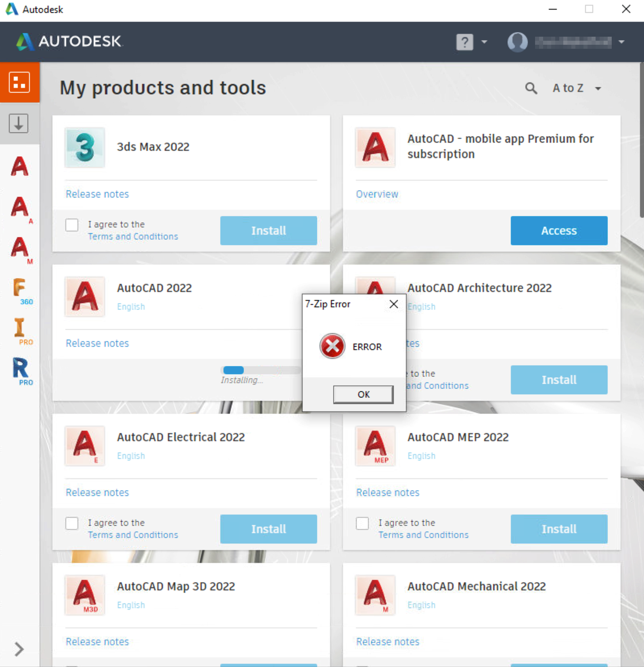
Task: Open AutoCAD MEP 2022 Release notes
Action: point(388,492)
